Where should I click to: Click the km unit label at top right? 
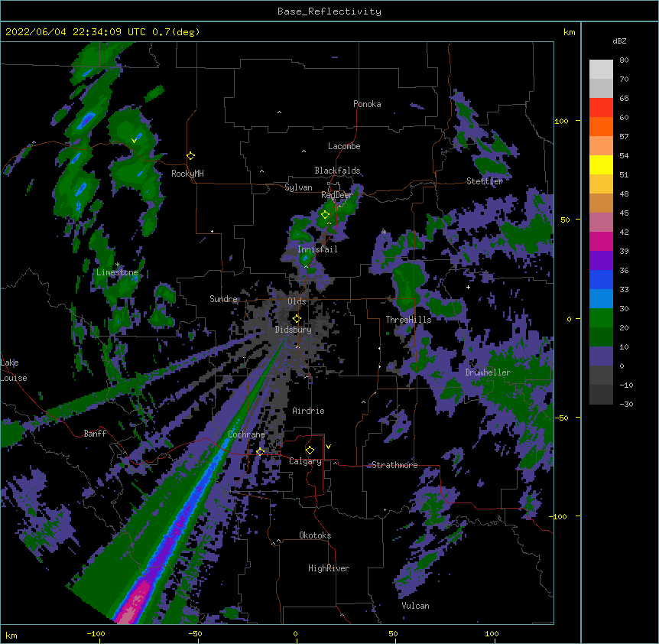(570, 32)
